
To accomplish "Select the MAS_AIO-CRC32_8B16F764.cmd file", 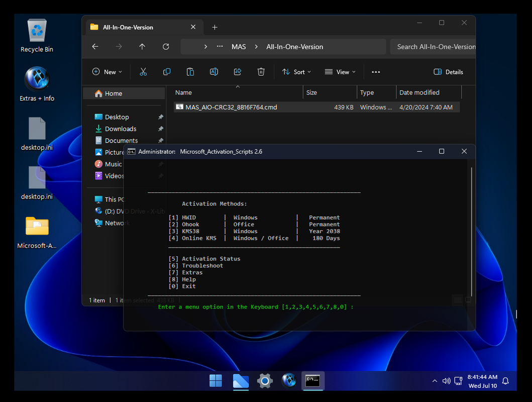I will point(231,107).
